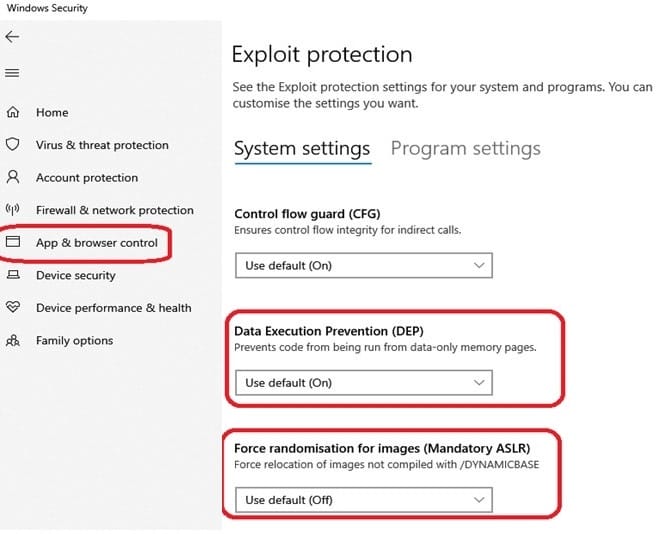Click the Firewall & network antenna icon
This screenshot has width=666, height=534.
click(x=13, y=209)
